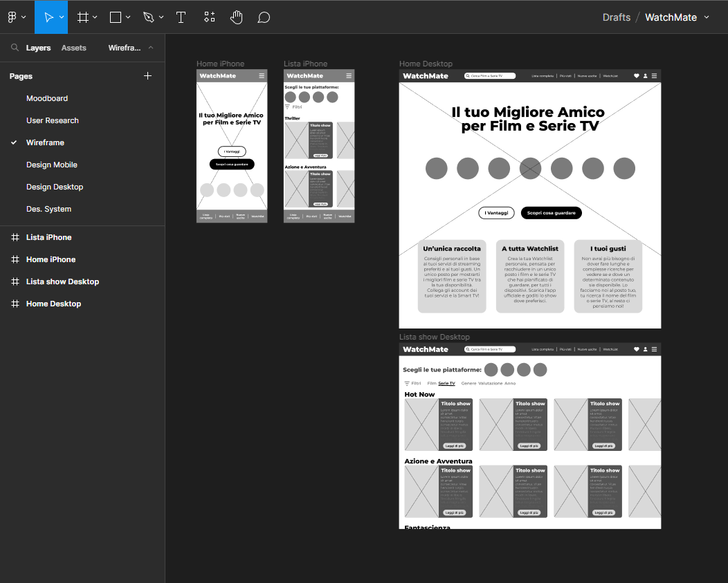Click hamburger menu in Lista show Desktop header
Image resolution: width=728 pixels, height=583 pixels.
[654, 349]
